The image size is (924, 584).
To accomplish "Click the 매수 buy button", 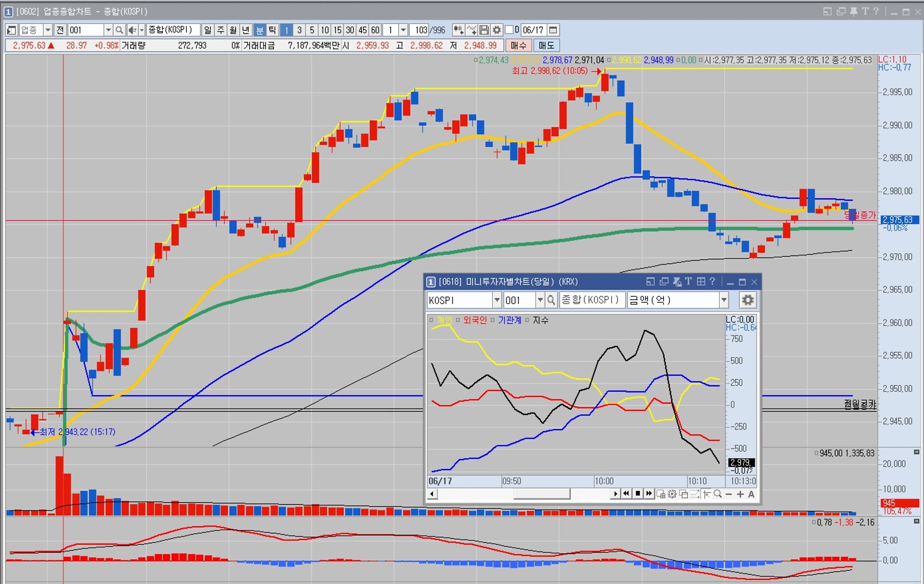I will pyautogui.click(x=518, y=45).
